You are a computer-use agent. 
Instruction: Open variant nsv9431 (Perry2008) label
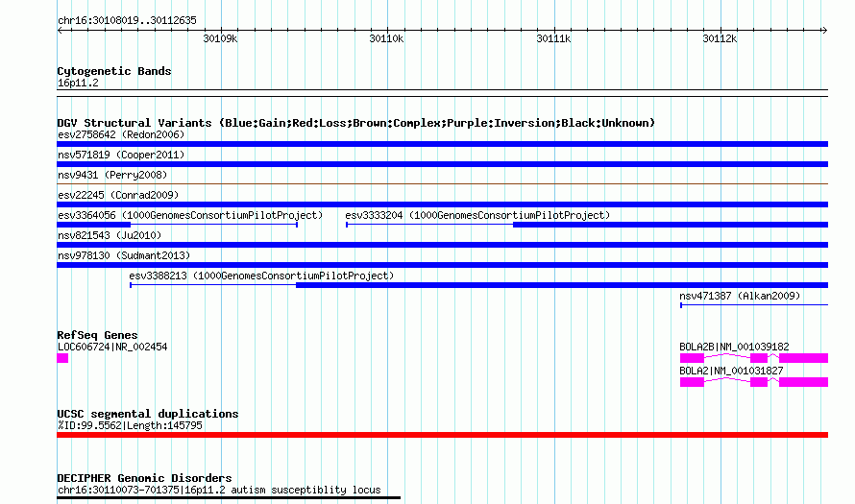112,175
